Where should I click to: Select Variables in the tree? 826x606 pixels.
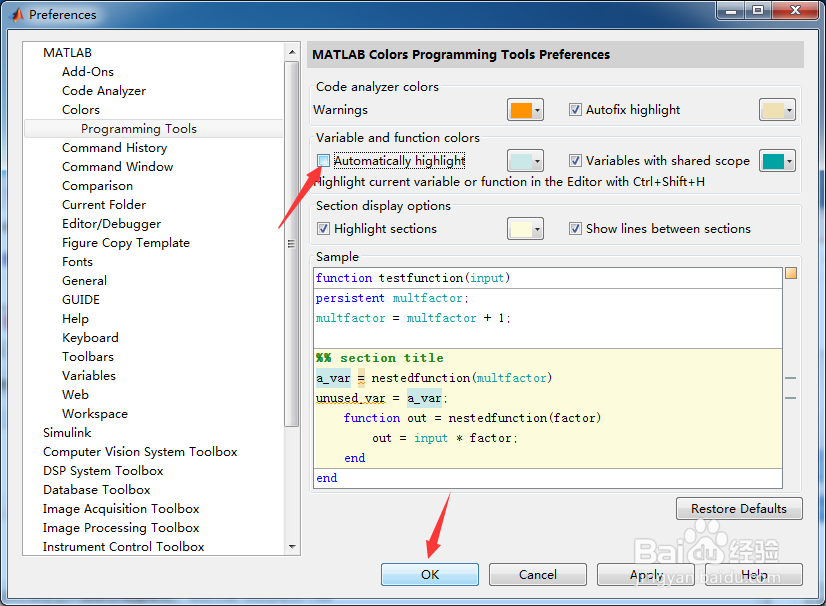pos(89,376)
